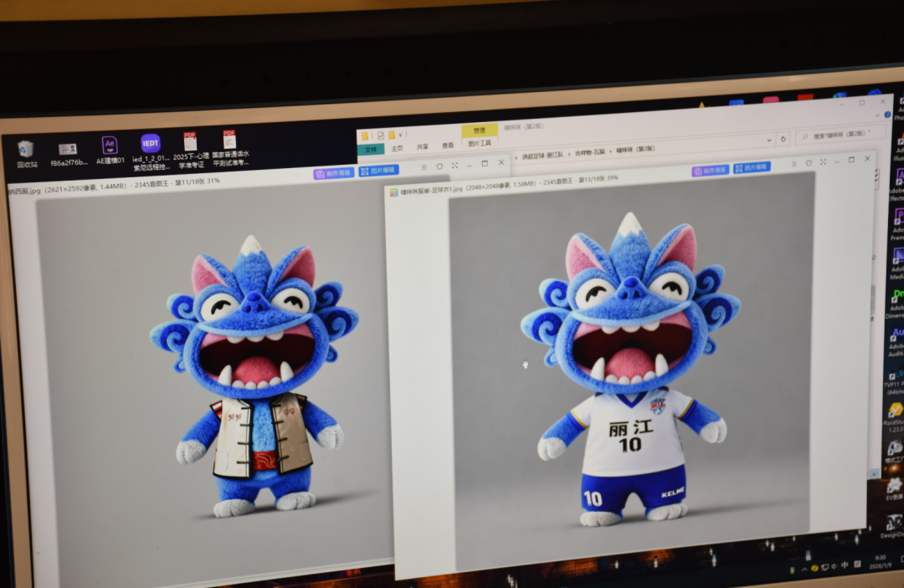Open the Recycle Bin desktop icon
Viewport: 904px width, 588px height.
[x=26, y=150]
